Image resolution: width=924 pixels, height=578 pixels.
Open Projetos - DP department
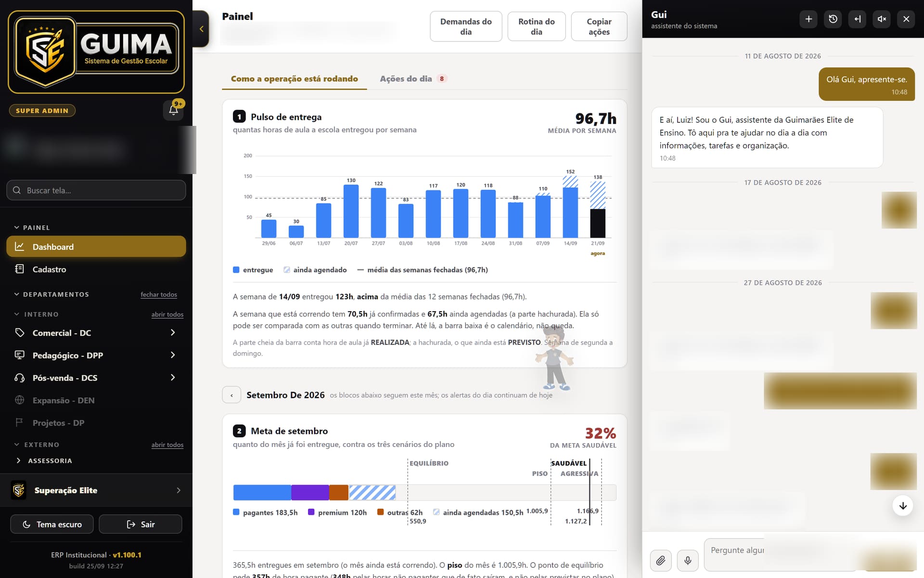click(96, 423)
